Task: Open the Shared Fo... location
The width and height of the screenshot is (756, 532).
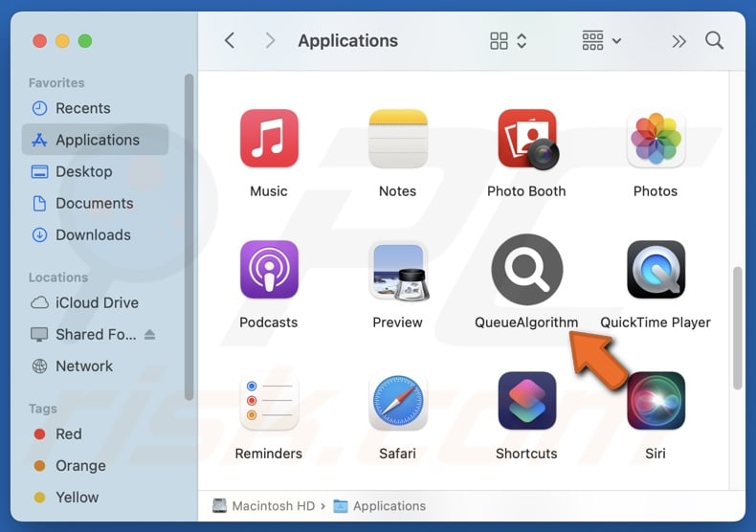Action: click(x=96, y=335)
